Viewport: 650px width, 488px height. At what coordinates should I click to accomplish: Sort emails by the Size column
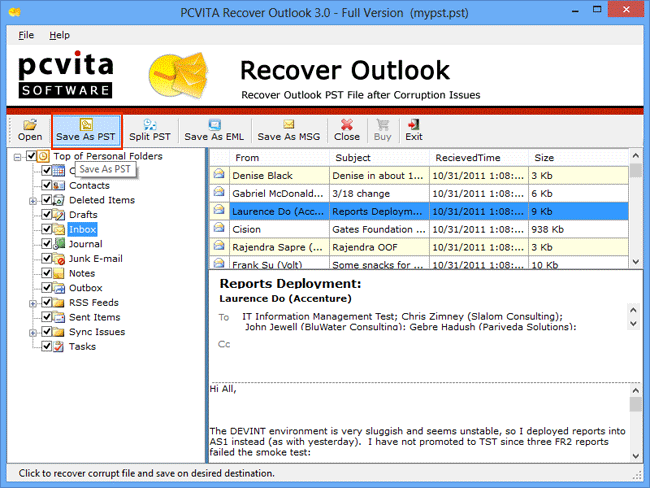578,158
